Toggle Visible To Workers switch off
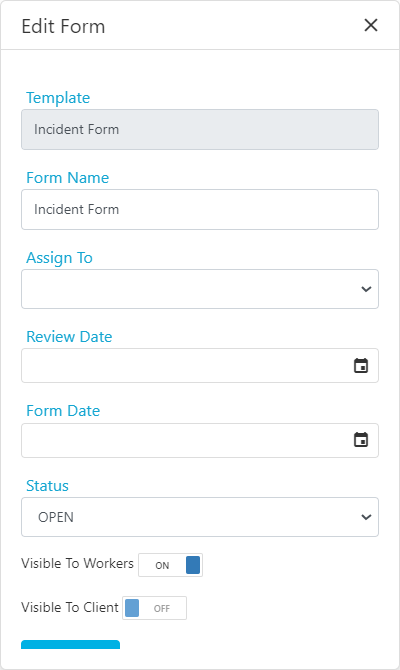 pyautogui.click(x=171, y=565)
